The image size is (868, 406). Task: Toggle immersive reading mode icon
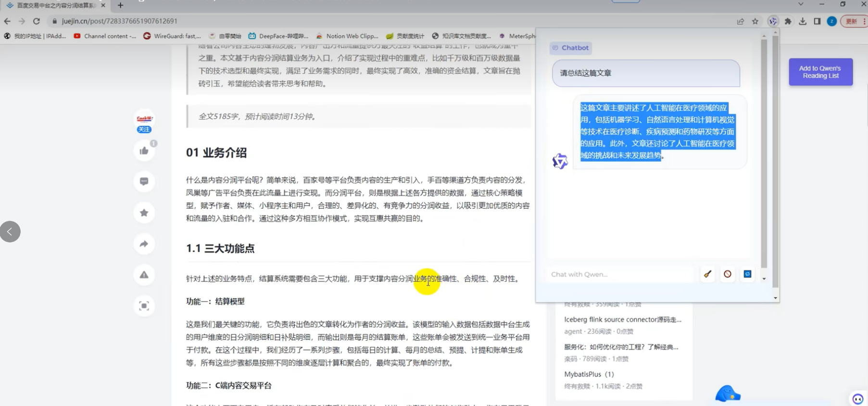[144, 306]
